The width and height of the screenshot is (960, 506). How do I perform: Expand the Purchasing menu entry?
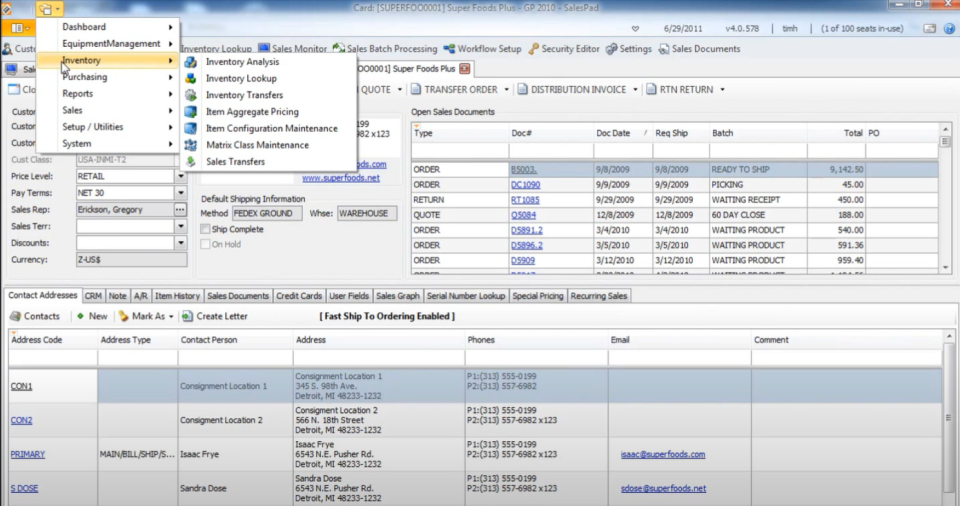[x=108, y=77]
